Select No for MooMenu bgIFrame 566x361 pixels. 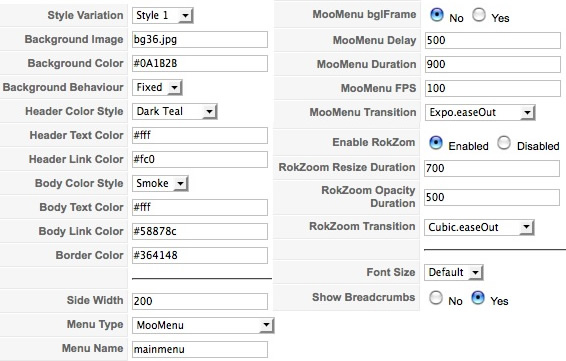click(437, 15)
